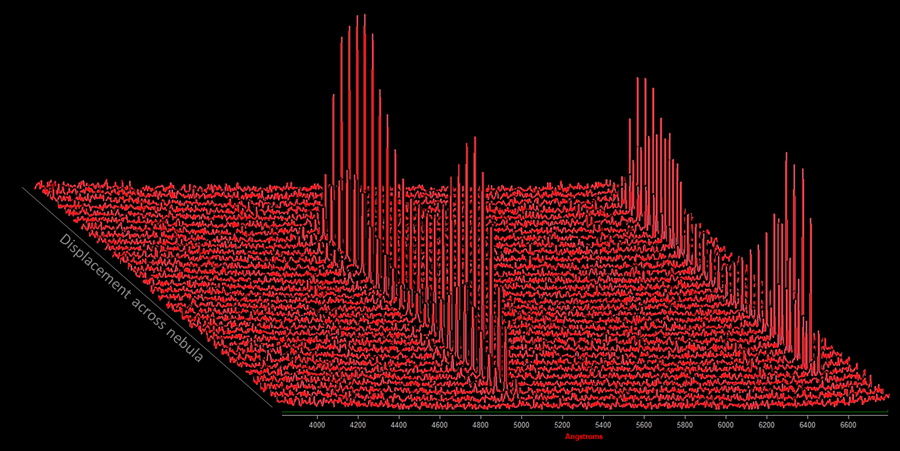Select the 6000 axis tick label
Screen dimensions: 900x451
click(726, 425)
